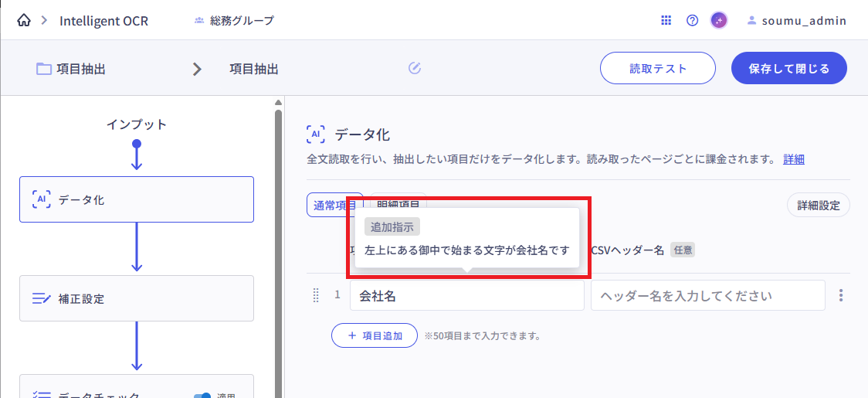Image resolution: width=868 pixels, height=398 pixels.
Task: Click the edit pencil icon beside 項目抽出
Action: (x=414, y=68)
